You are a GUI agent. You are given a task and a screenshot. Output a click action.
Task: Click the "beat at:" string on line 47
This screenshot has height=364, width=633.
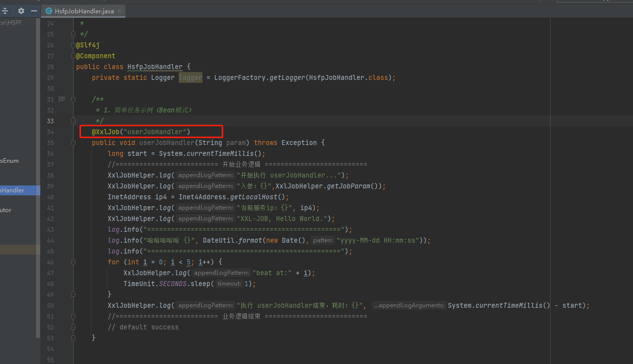272,273
